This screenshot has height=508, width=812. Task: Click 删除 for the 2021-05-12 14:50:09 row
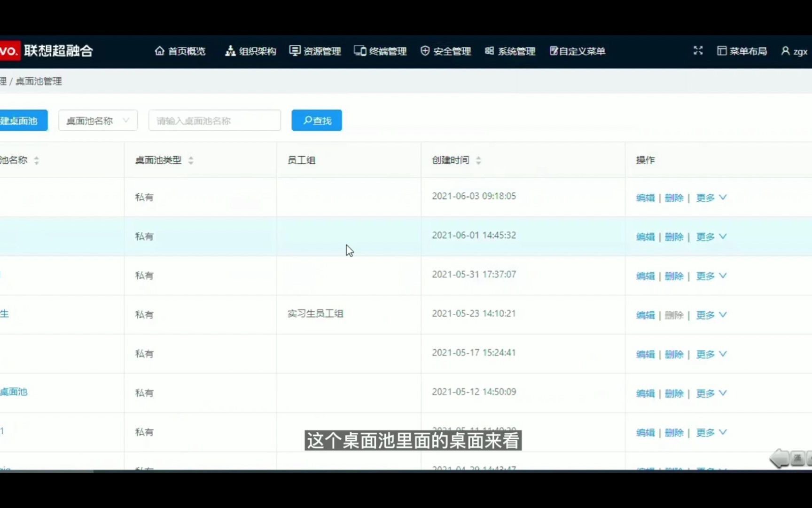tap(674, 393)
